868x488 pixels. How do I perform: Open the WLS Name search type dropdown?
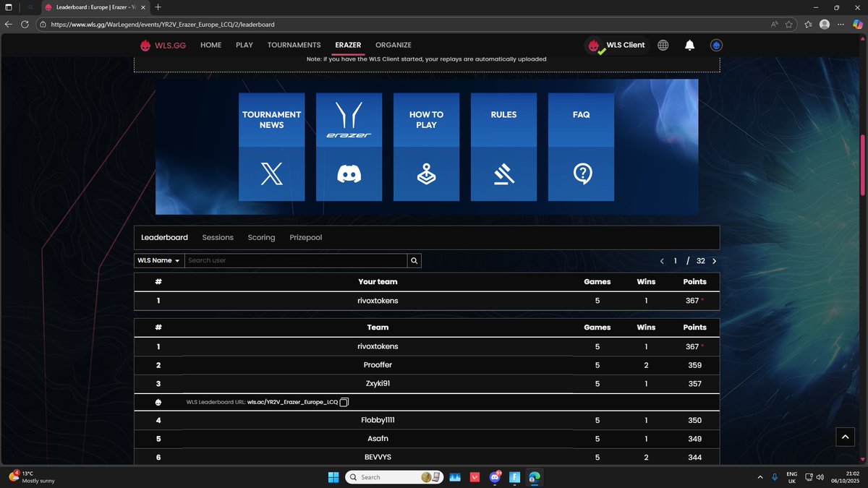click(x=159, y=260)
